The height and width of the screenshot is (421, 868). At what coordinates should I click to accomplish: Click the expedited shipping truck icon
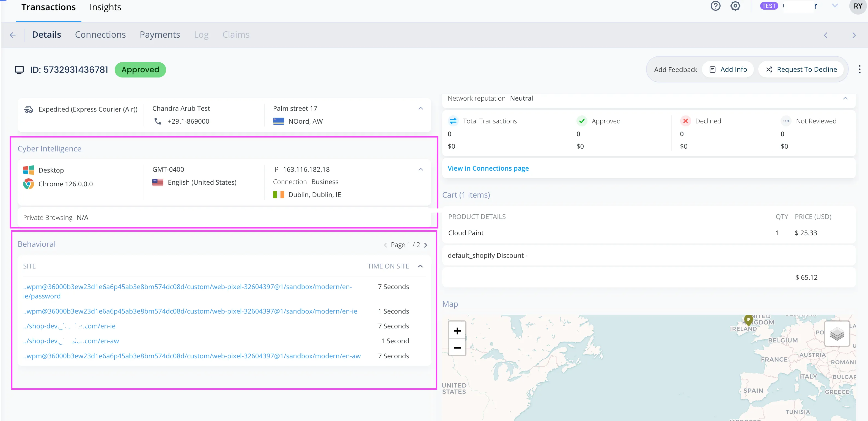tap(29, 109)
